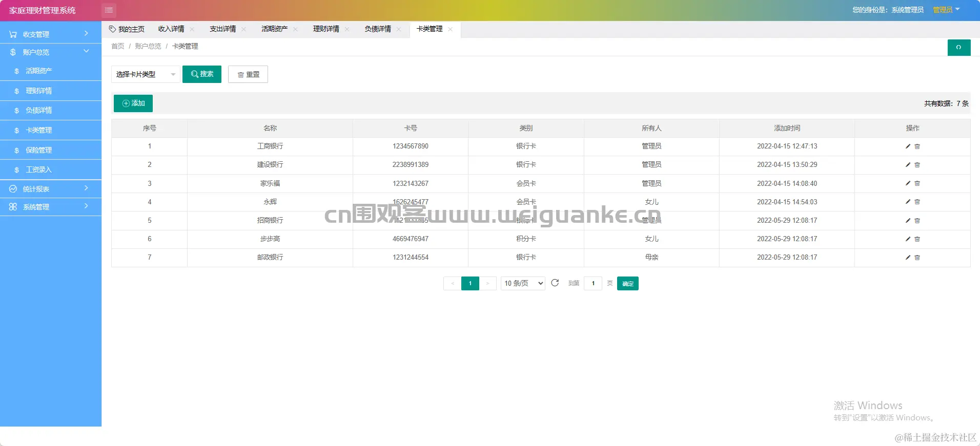Click the 添加 add button
The width and height of the screenshot is (980, 446).
pyautogui.click(x=133, y=103)
